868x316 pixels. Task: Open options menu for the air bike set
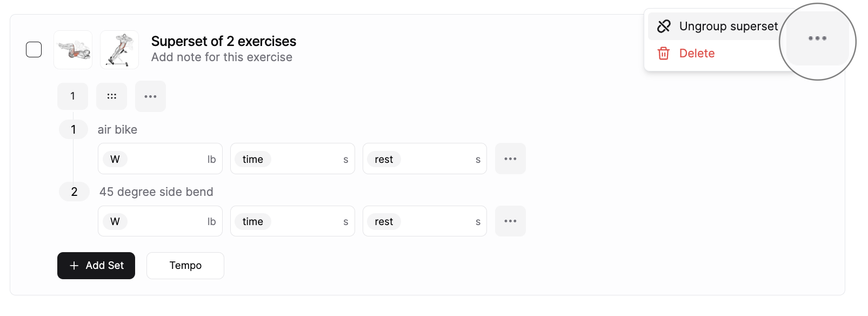(510, 159)
